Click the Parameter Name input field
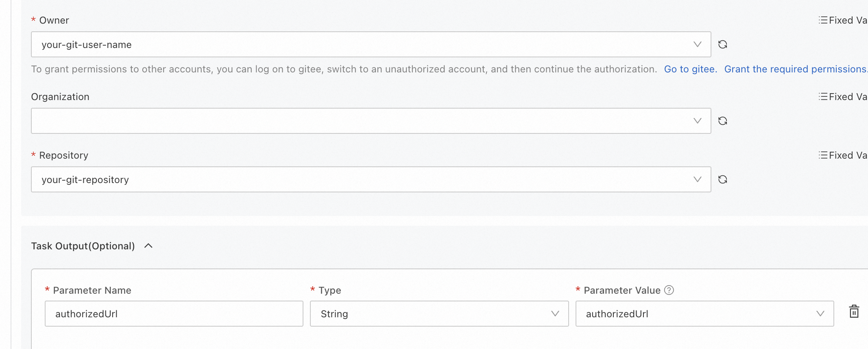The width and height of the screenshot is (868, 349). click(x=174, y=314)
